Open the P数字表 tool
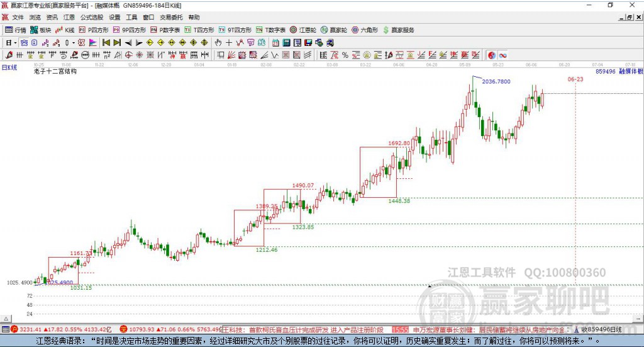This screenshot has height=347, width=644. click(x=165, y=30)
